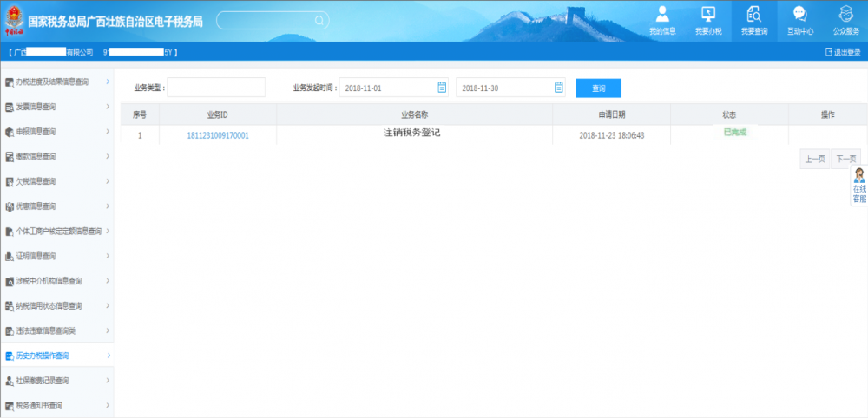This screenshot has height=418, width=868.
Task: Open the end date calendar icon
Action: click(559, 88)
